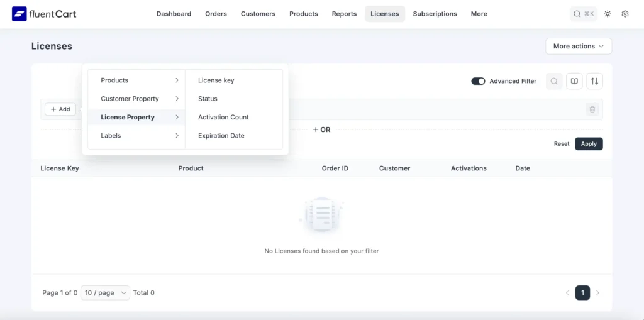Click page number 1 in pagination
Screen dimensions: 644x320
pyautogui.click(x=582, y=293)
